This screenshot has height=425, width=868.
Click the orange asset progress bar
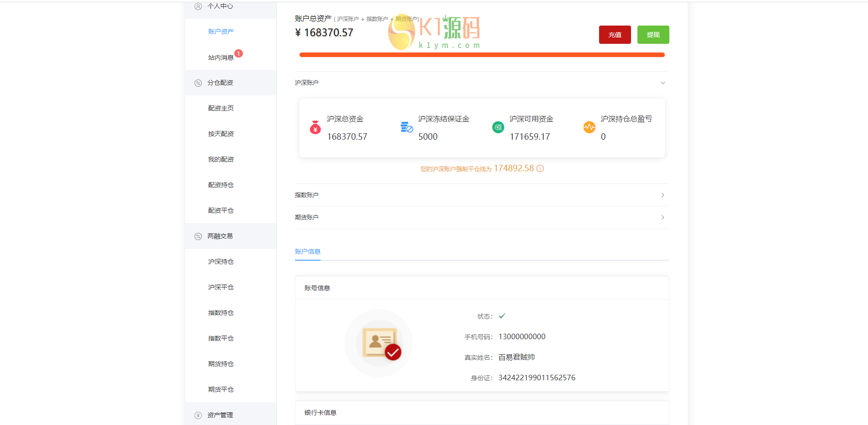[x=482, y=55]
